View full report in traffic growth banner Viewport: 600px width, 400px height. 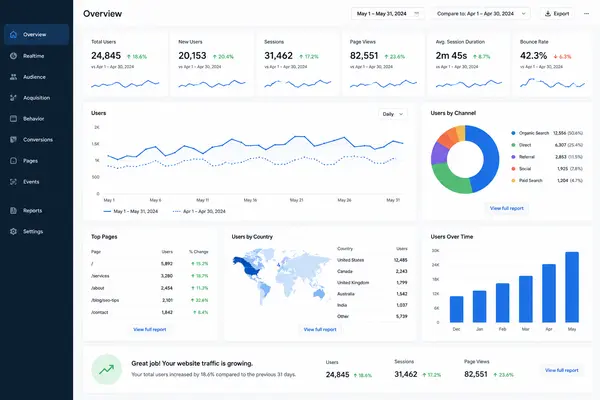click(x=561, y=370)
